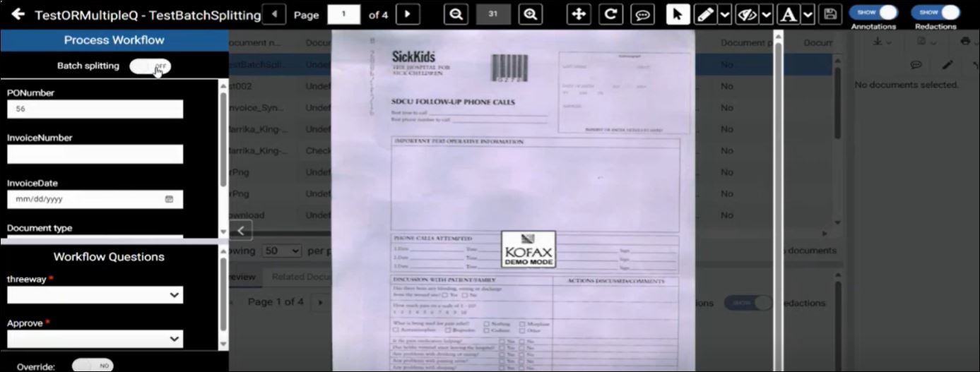Choose the text annotation A tool

[789, 14]
